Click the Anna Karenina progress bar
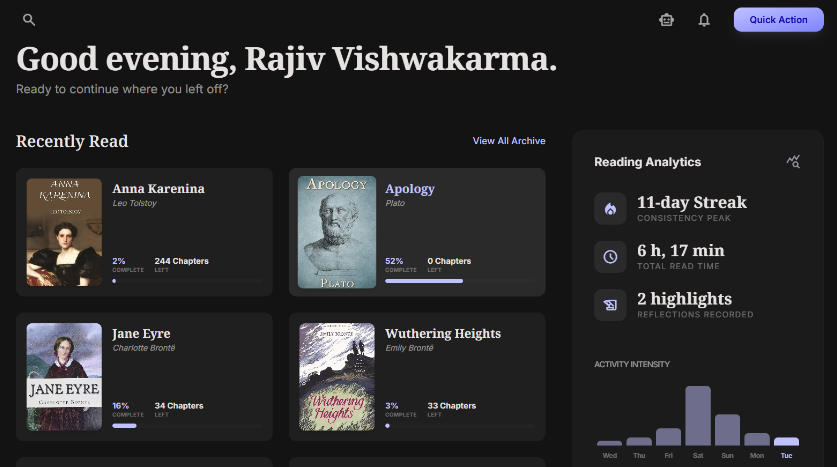Image resolution: width=837 pixels, height=467 pixels. click(187, 281)
